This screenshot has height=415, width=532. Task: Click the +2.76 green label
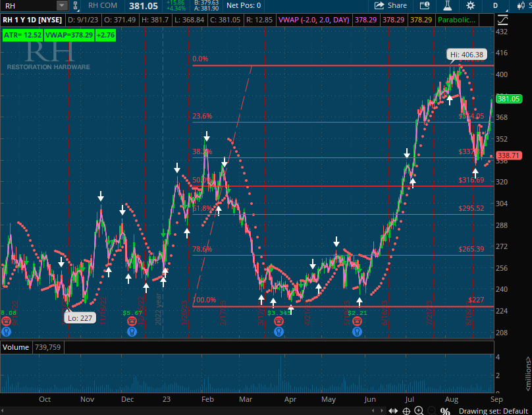[x=105, y=35]
